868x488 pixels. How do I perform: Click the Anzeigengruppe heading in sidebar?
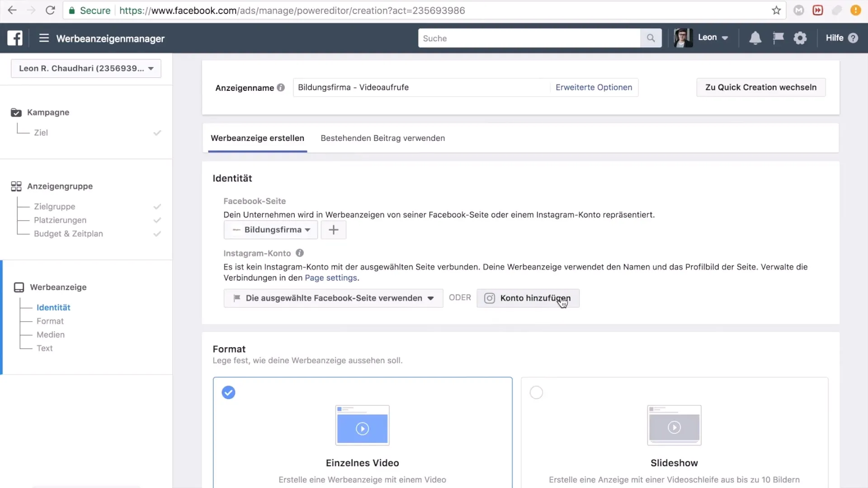pyautogui.click(x=60, y=186)
